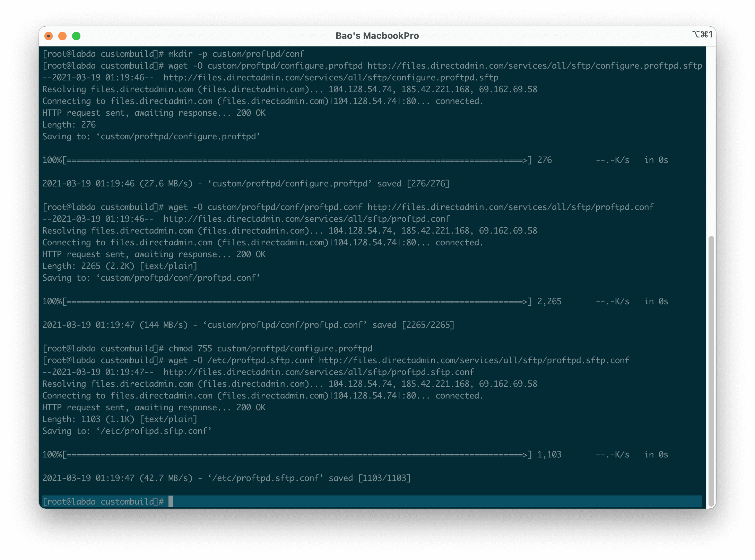Click the title bar of the terminal window
The width and height of the screenshot is (755, 560).
pyautogui.click(x=243, y=35)
